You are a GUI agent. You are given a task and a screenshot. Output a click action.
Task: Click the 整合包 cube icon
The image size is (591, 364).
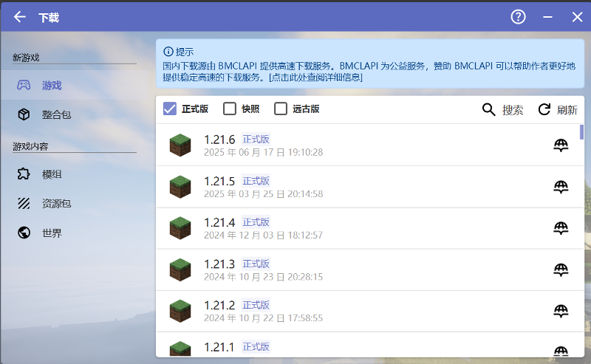click(x=24, y=114)
